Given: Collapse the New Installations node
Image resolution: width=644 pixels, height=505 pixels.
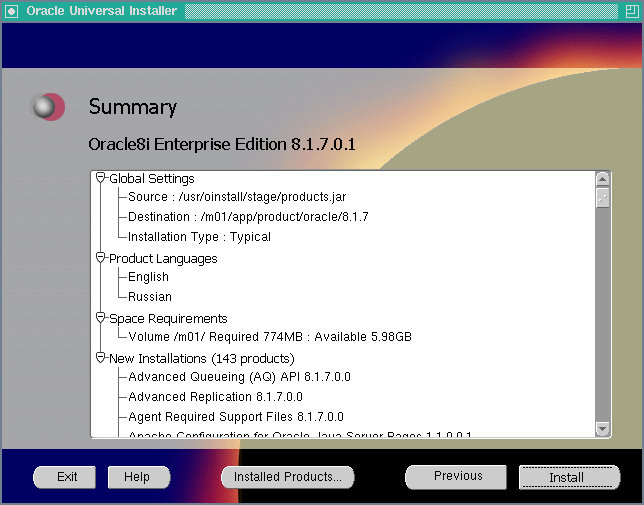Looking at the screenshot, I should point(100,358).
